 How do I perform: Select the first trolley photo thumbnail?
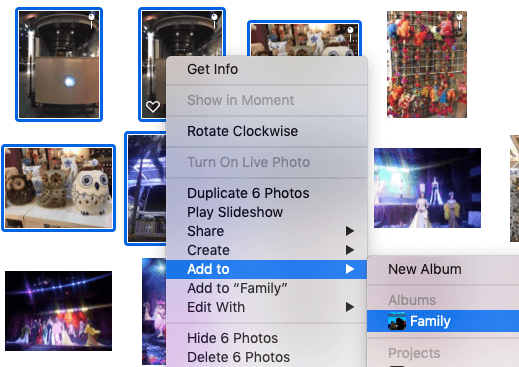[59, 64]
